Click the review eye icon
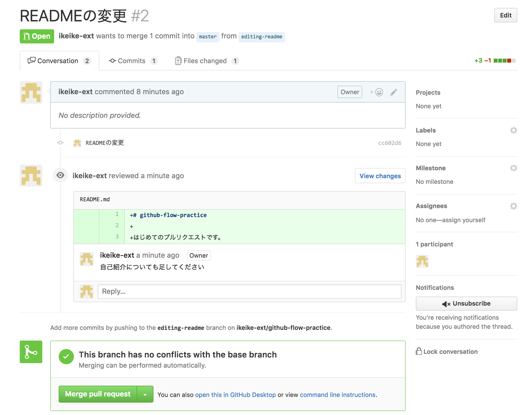 coord(60,175)
